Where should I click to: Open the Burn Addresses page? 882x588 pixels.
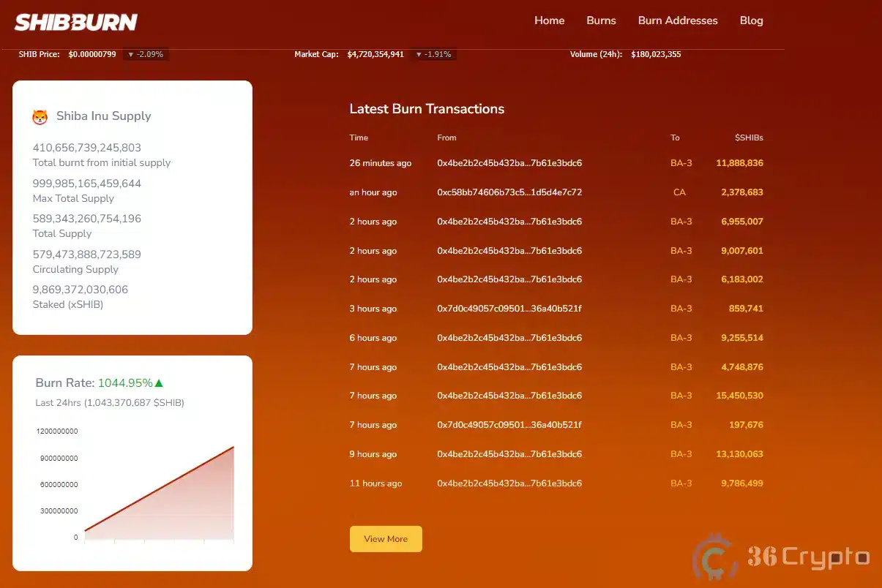click(678, 20)
